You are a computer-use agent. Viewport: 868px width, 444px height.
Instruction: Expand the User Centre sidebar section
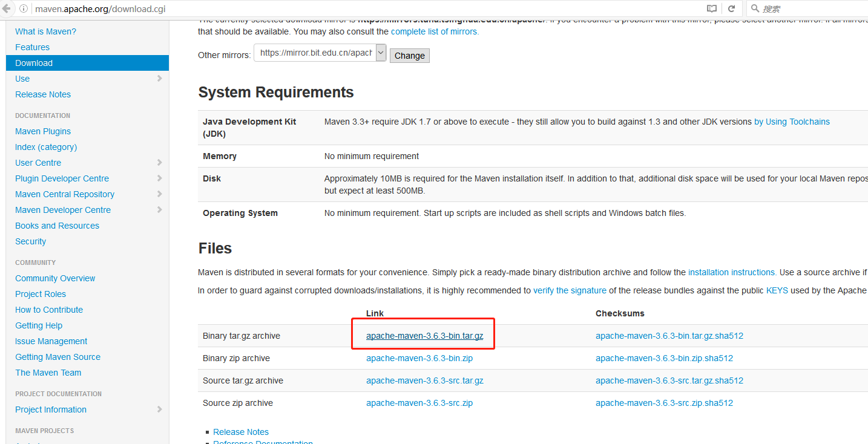point(160,162)
